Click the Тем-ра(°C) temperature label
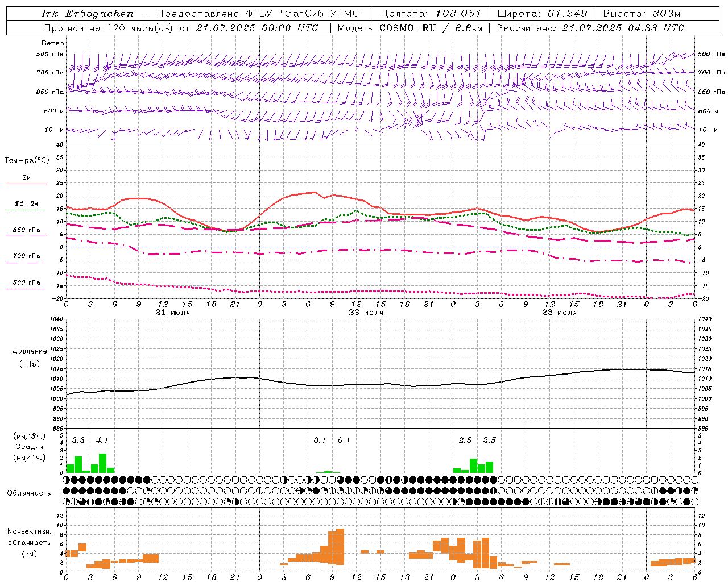 coord(27,161)
